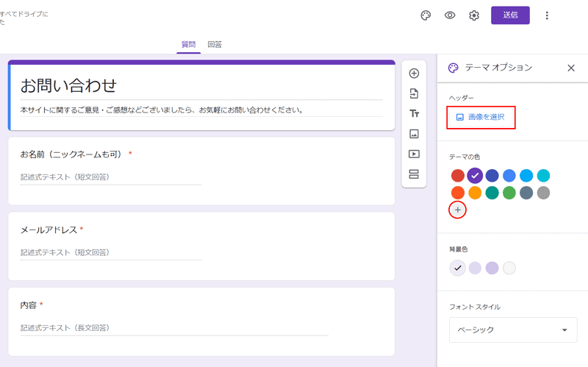Expand the フォント スタイル dropdown
The image size is (588, 367).
click(x=513, y=330)
